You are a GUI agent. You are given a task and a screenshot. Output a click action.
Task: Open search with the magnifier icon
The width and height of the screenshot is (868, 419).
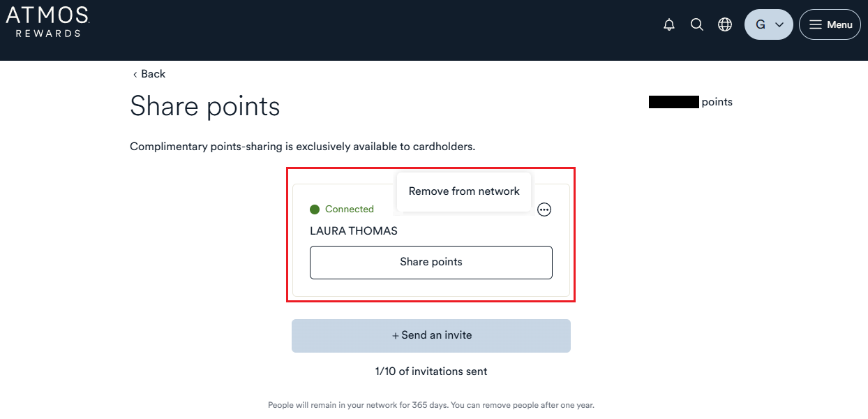[x=696, y=25]
